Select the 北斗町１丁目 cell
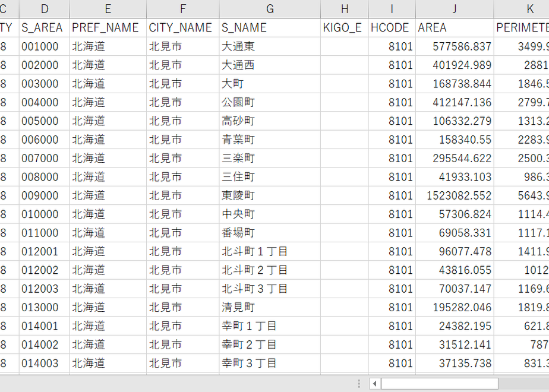The width and height of the screenshot is (549, 392). coord(270,251)
